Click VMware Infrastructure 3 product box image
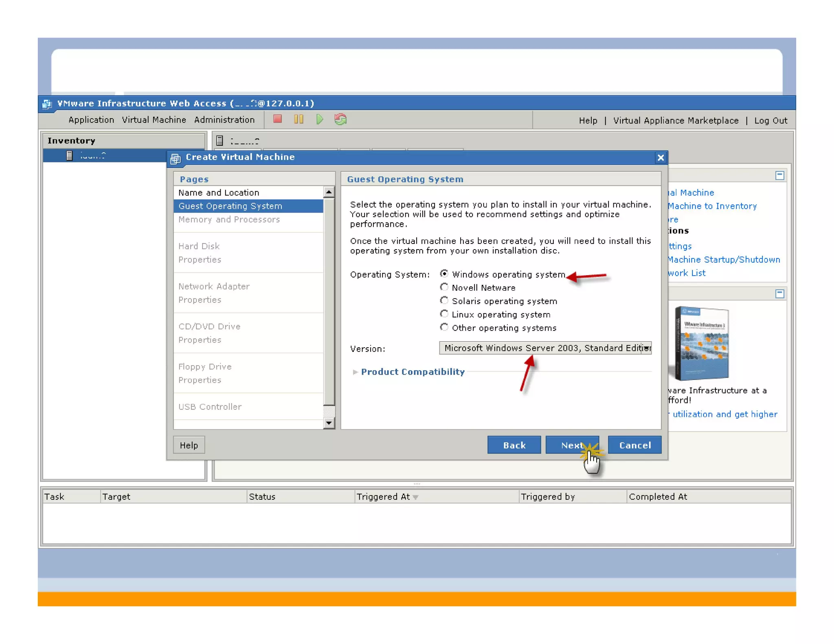 pos(701,343)
